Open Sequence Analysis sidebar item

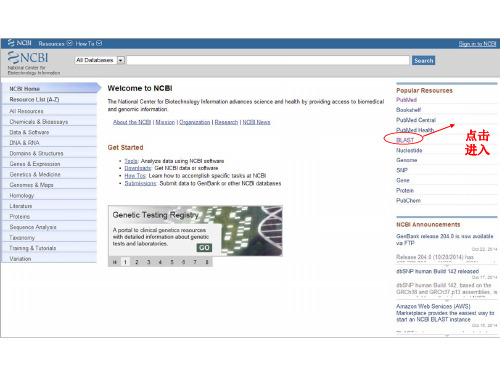[x=33, y=227]
